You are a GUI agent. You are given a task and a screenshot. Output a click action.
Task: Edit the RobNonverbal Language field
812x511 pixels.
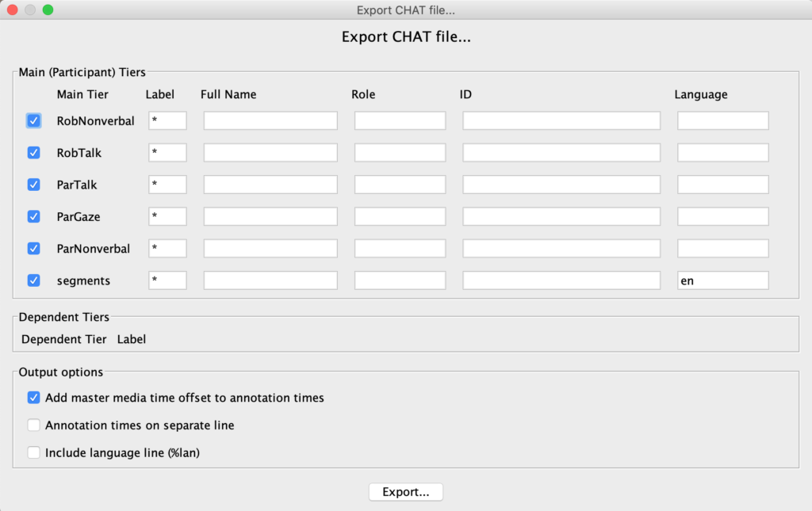723,120
